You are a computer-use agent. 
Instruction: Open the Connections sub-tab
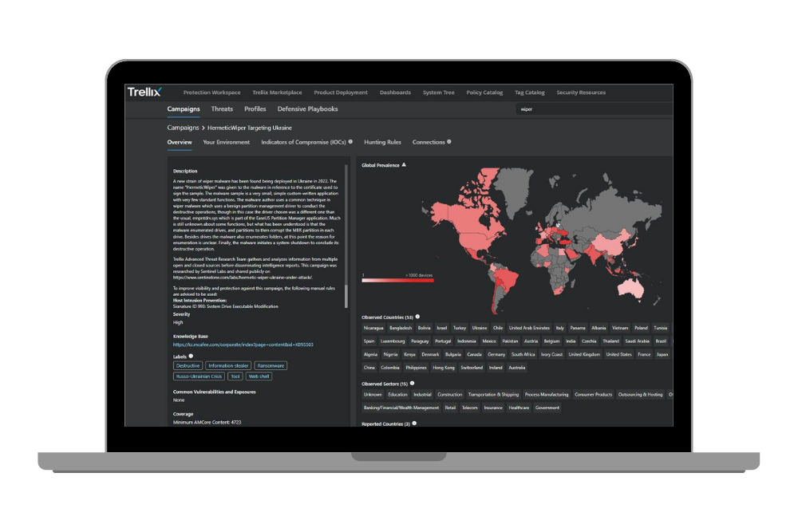click(x=429, y=143)
